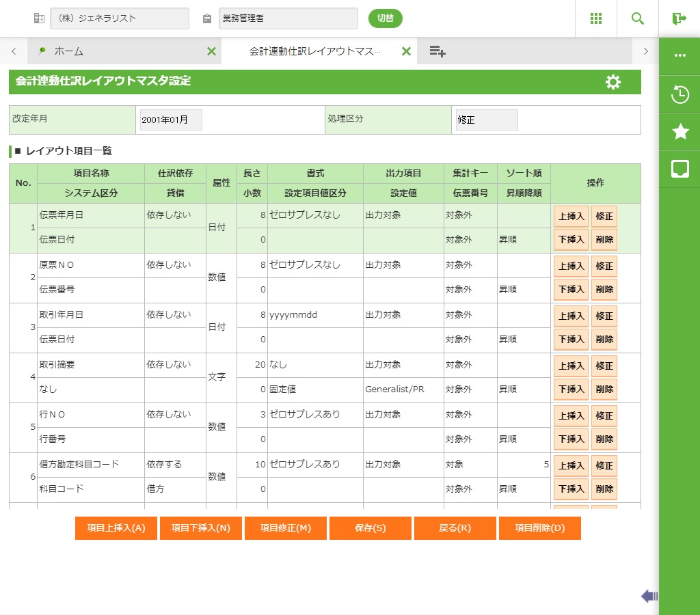700x615 pixels.
Task: Open the three-dot more options icon
Action: pyautogui.click(x=680, y=55)
